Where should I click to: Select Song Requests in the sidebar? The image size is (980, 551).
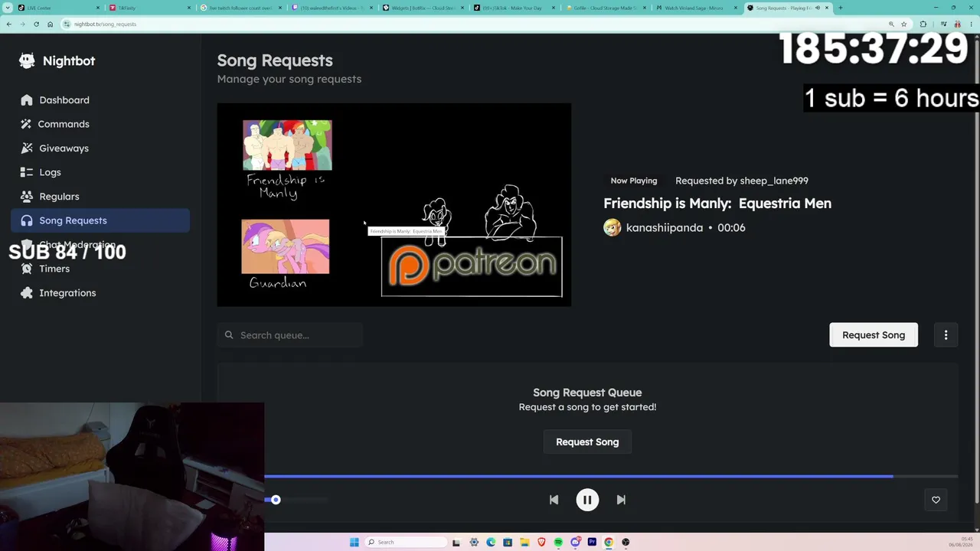click(100, 220)
